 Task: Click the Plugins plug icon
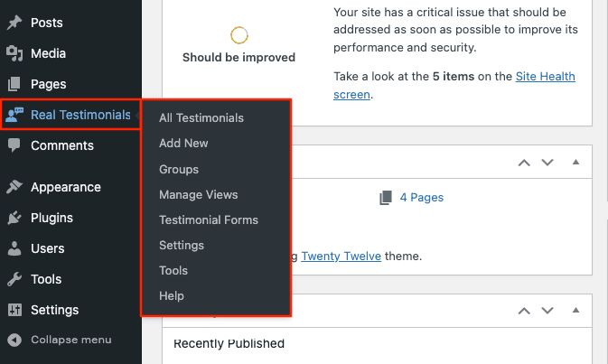click(x=14, y=218)
